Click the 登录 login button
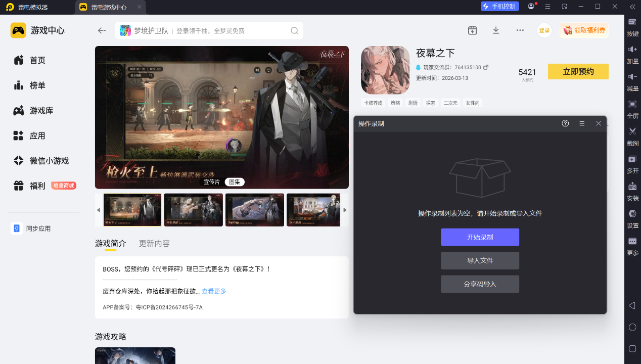The width and height of the screenshot is (641, 364). 544,30
